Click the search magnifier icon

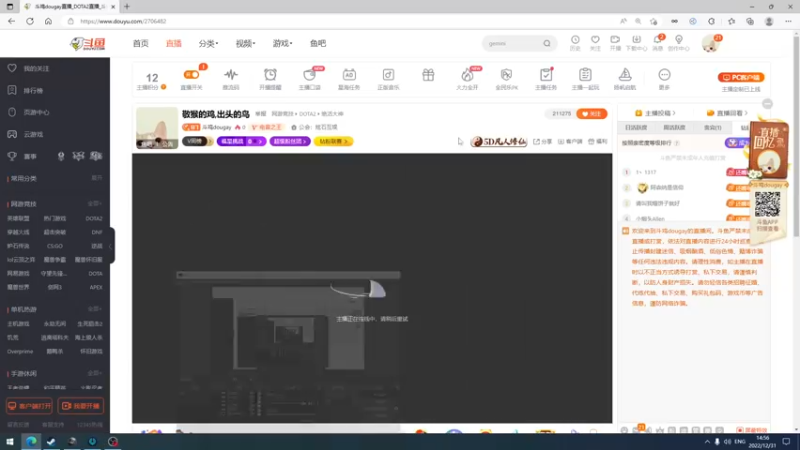[546, 43]
